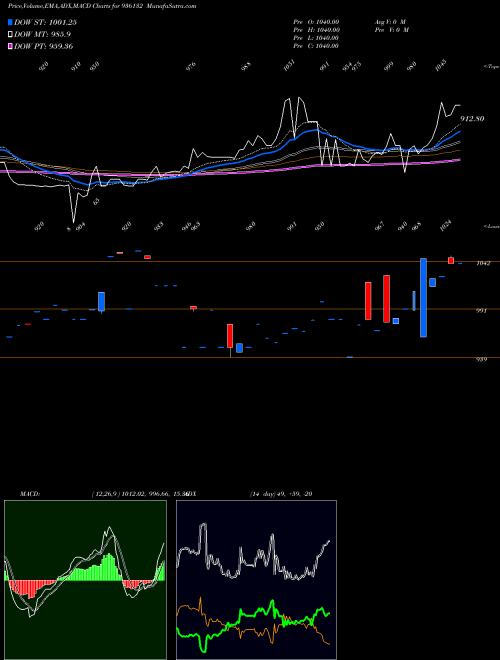Open the MACD histogram chart panel
500x660 pixels.
point(85,580)
